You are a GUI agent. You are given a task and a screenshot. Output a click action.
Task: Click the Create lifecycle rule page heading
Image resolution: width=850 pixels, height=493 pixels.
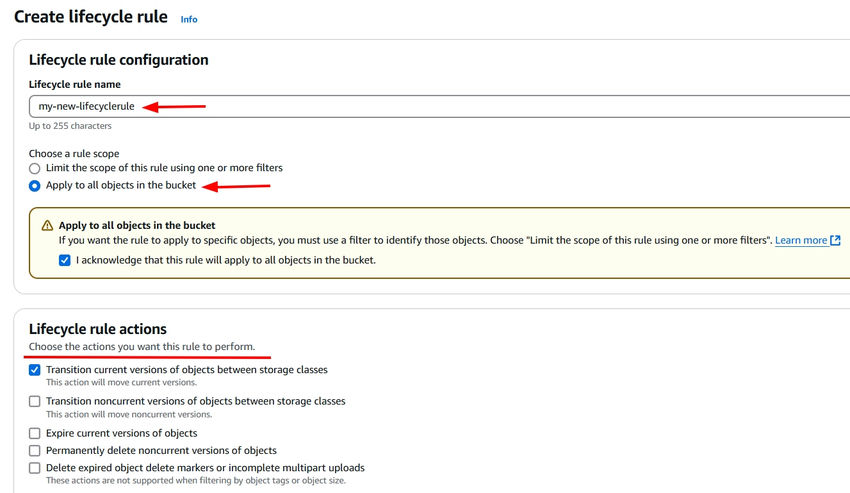pos(90,17)
